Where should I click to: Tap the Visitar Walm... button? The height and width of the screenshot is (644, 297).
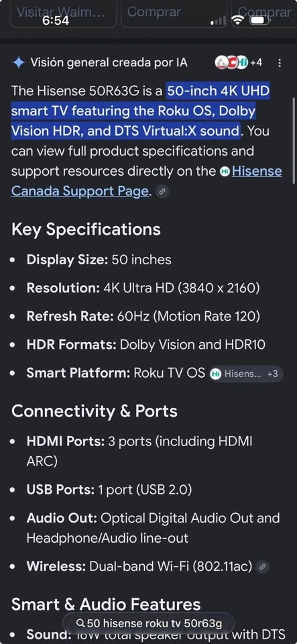click(64, 13)
